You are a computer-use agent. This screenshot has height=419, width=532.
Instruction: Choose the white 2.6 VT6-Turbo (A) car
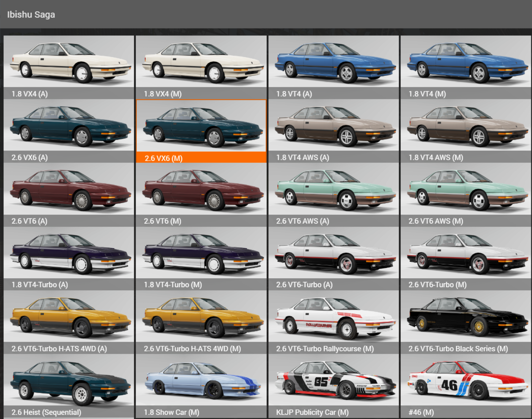(333, 258)
